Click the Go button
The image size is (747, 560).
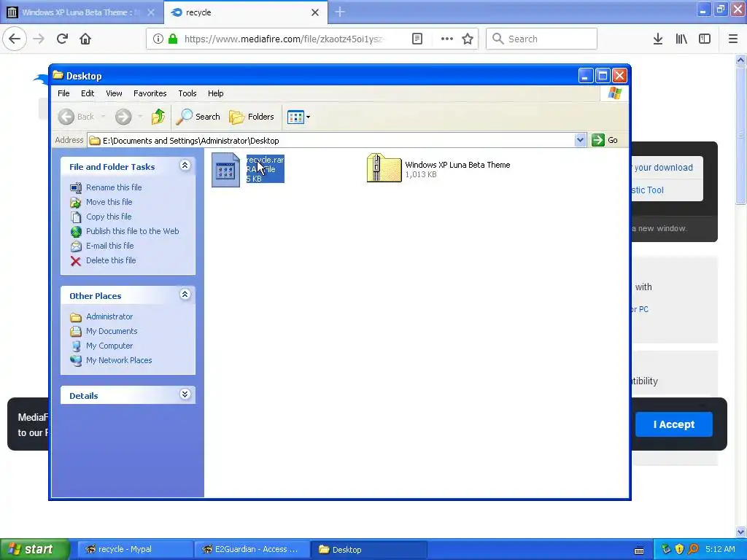(605, 141)
